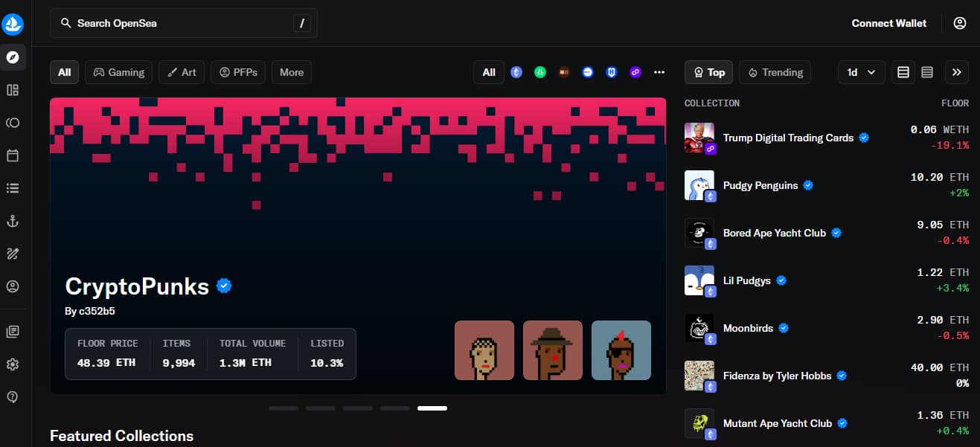980x447 pixels.
Task: Click the CryptoPunks verified badge
Action: click(x=224, y=286)
